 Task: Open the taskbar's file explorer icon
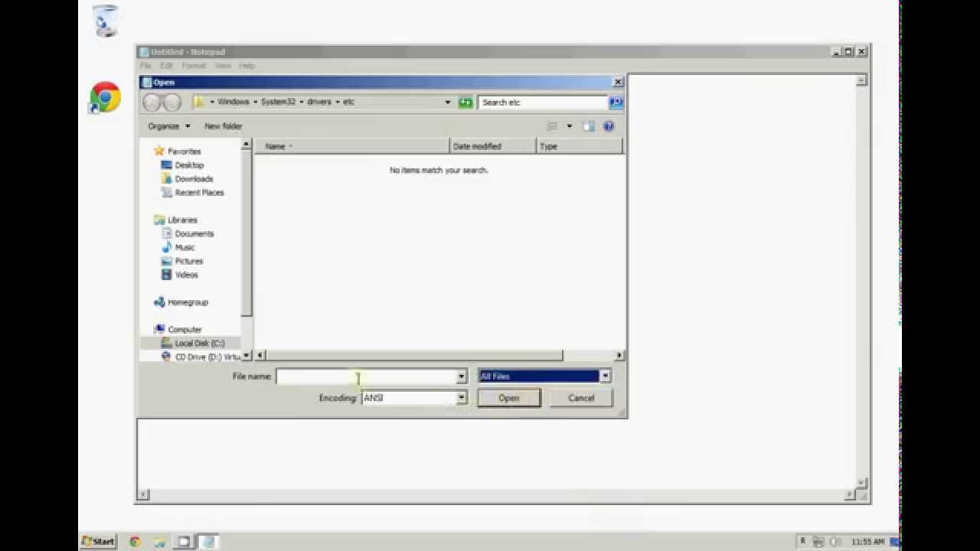pos(158,542)
